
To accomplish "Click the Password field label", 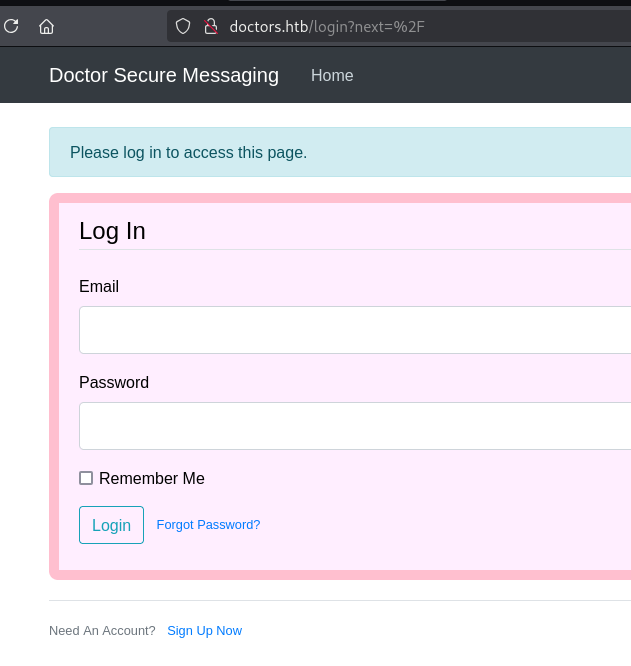I will click(114, 382).
